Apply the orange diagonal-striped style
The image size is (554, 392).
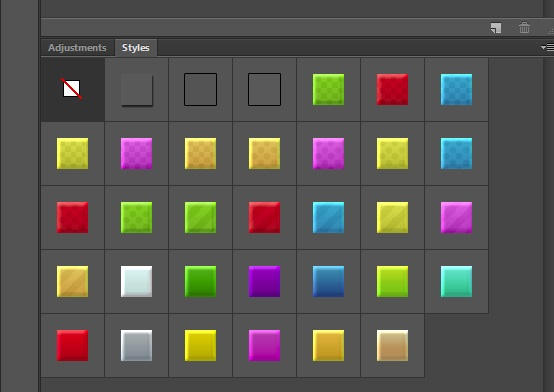click(x=72, y=281)
